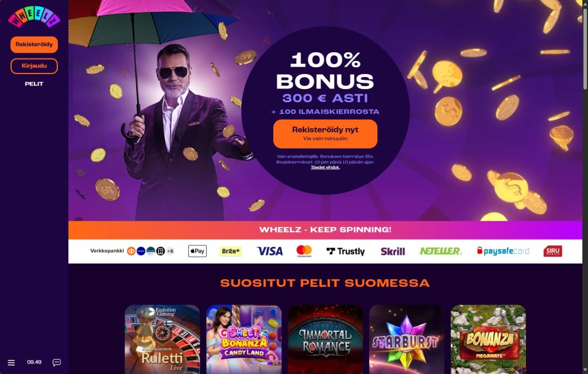Select the Neteller logo

tap(440, 251)
